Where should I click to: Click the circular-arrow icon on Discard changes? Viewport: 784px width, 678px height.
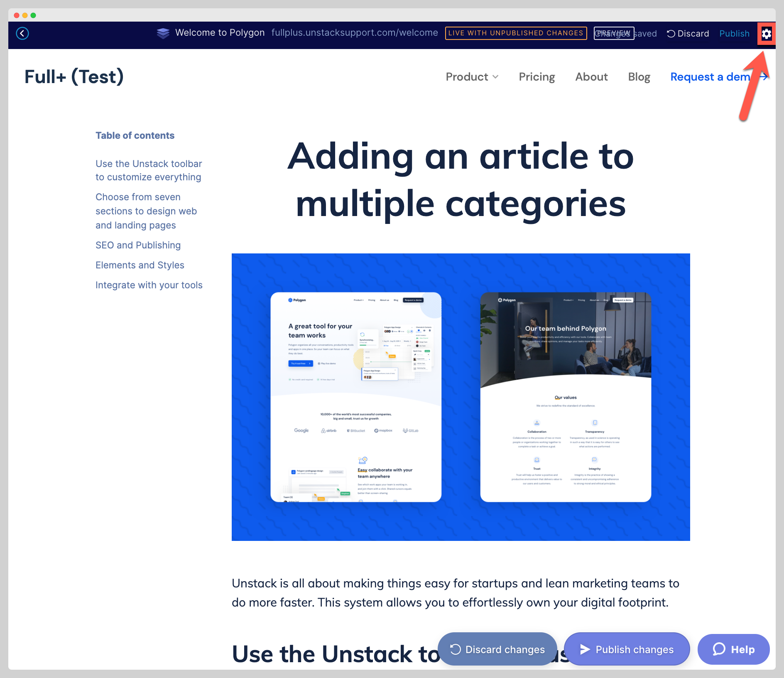click(x=456, y=649)
